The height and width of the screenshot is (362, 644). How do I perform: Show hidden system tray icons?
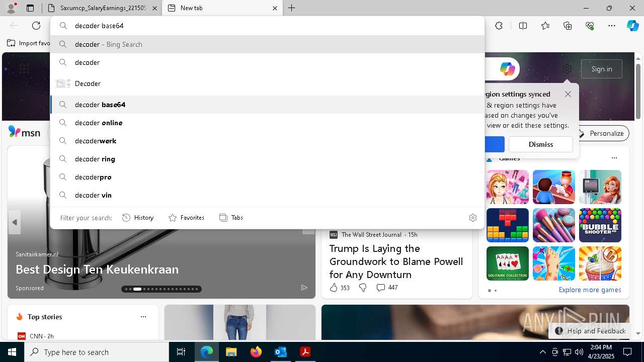pos(542,352)
